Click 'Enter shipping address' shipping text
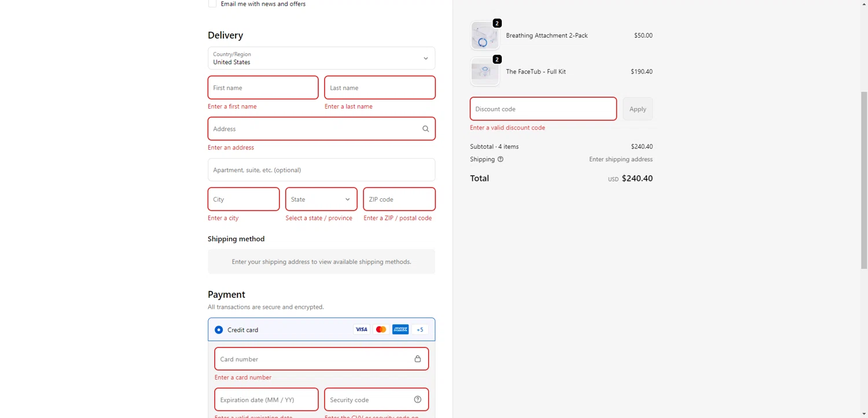 pyautogui.click(x=621, y=159)
